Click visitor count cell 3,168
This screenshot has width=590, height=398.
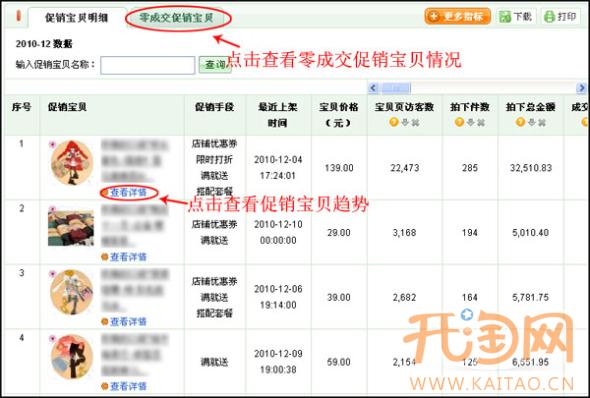tap(404, 232)
